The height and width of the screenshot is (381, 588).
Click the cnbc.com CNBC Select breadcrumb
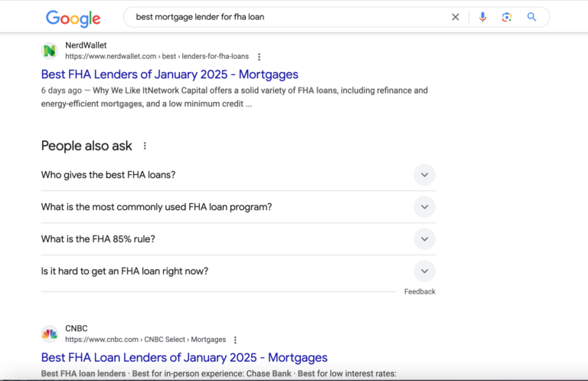click(x=145, y=340)
